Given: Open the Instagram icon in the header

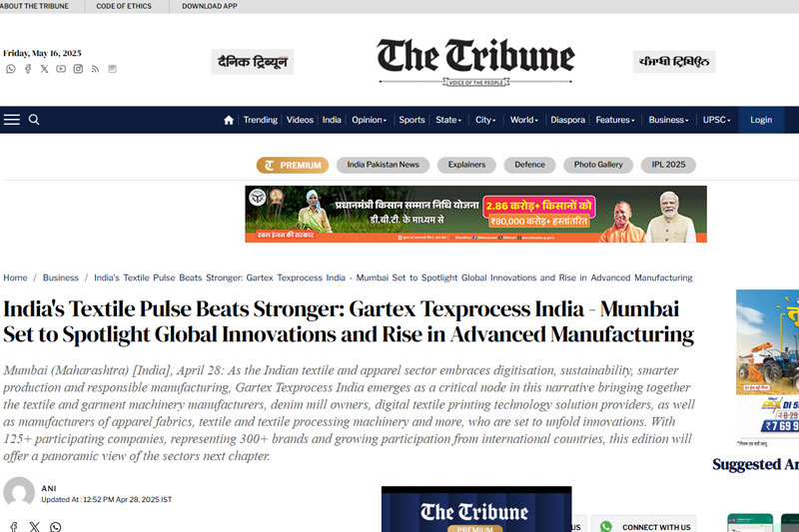Looking at the screenshot, I should (78, 69).
